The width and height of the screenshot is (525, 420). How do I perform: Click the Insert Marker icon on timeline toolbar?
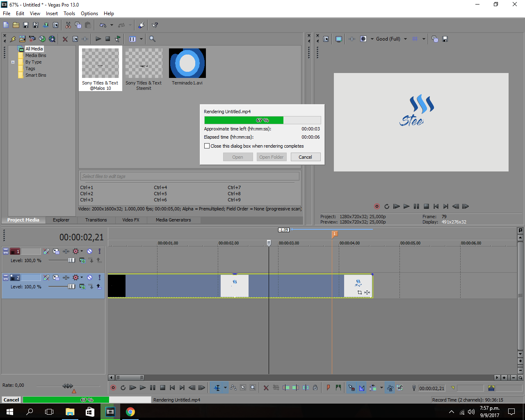click(328, 388)
